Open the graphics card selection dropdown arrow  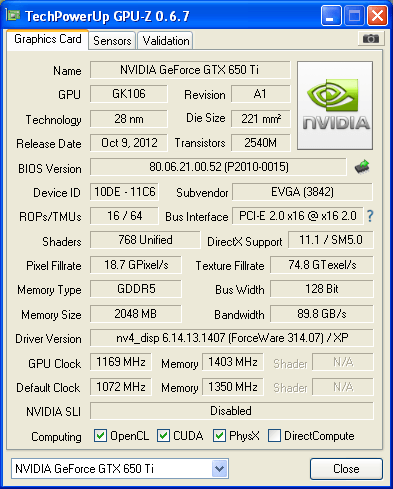click(219, 469)
